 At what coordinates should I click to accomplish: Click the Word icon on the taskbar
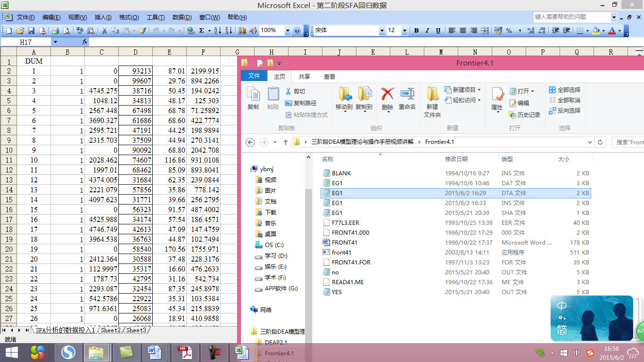tap(155, 353)
